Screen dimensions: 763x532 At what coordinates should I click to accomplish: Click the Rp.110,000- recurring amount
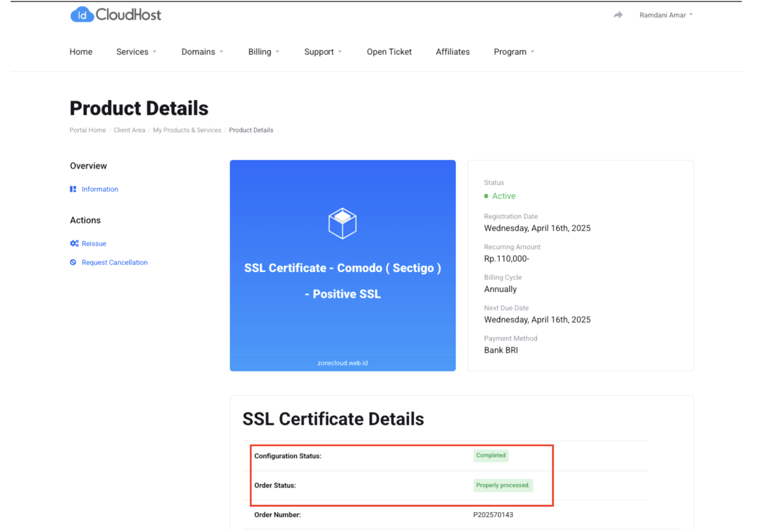click(x=507, y=259)
